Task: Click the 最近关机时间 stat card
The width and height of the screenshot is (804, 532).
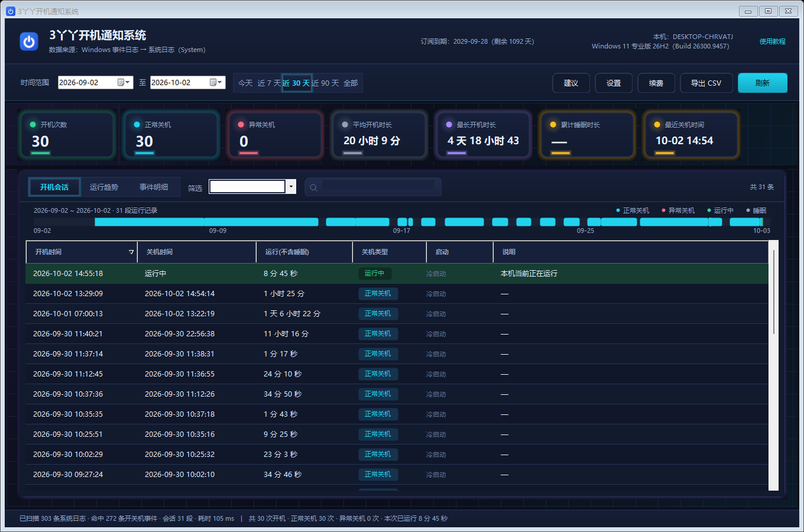Action: pos(691,135)
